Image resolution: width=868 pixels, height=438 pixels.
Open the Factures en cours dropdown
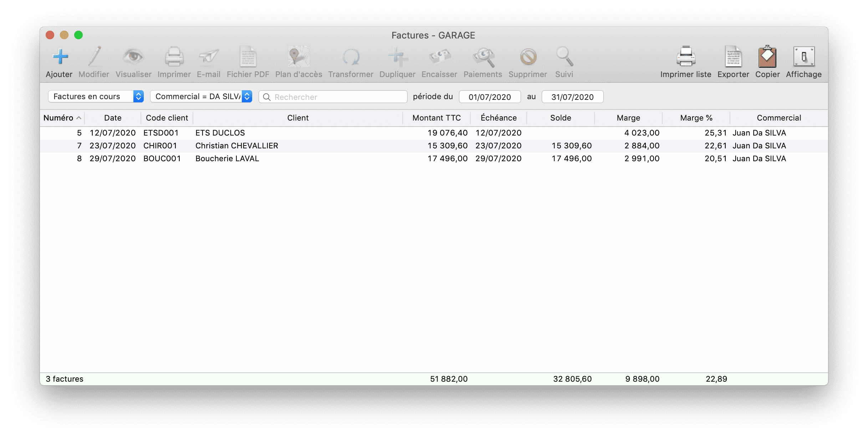coord(96,96)
